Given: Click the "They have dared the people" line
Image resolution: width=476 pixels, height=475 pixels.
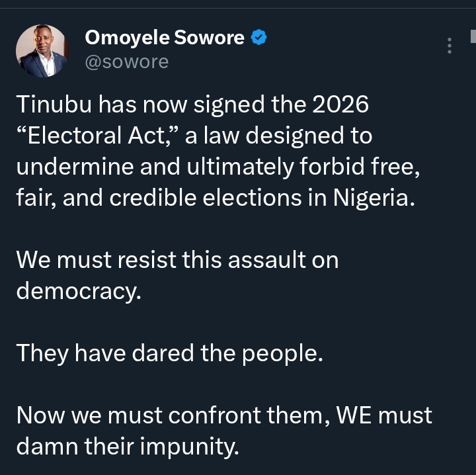Looking at the screenshot, I should click(x=170, y=352).
